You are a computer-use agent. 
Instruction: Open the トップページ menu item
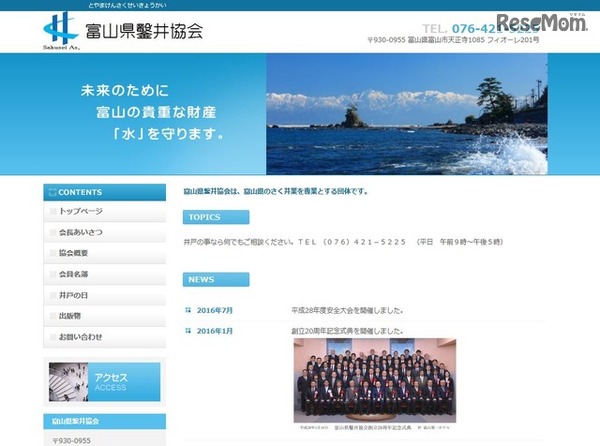pyautogui.click(x=104, y=211)
